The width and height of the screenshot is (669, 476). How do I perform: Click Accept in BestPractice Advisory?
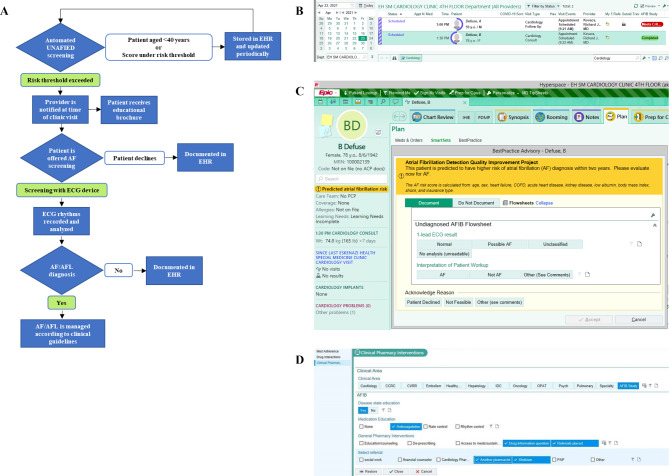click(x=589, y=319)
